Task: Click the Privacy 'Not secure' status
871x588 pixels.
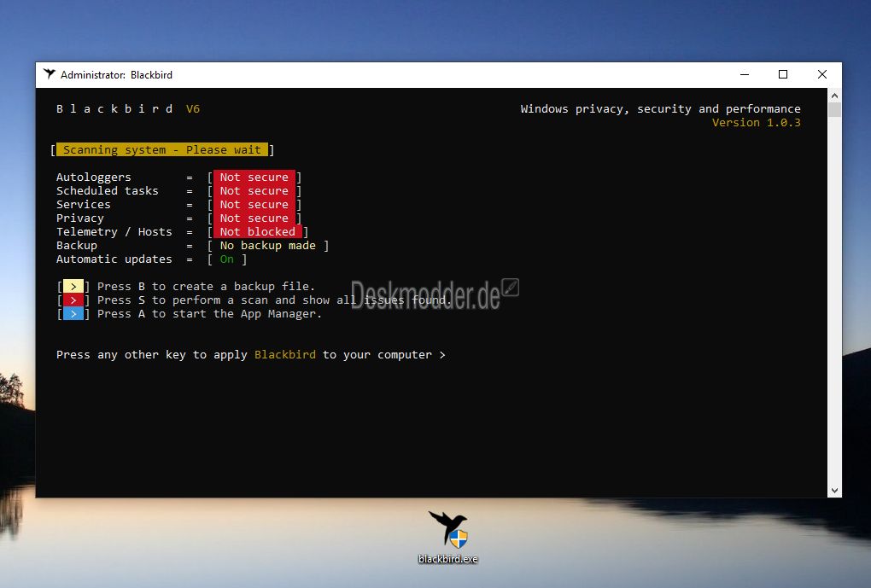Action: pyautogui.click(x=254, y=218)
